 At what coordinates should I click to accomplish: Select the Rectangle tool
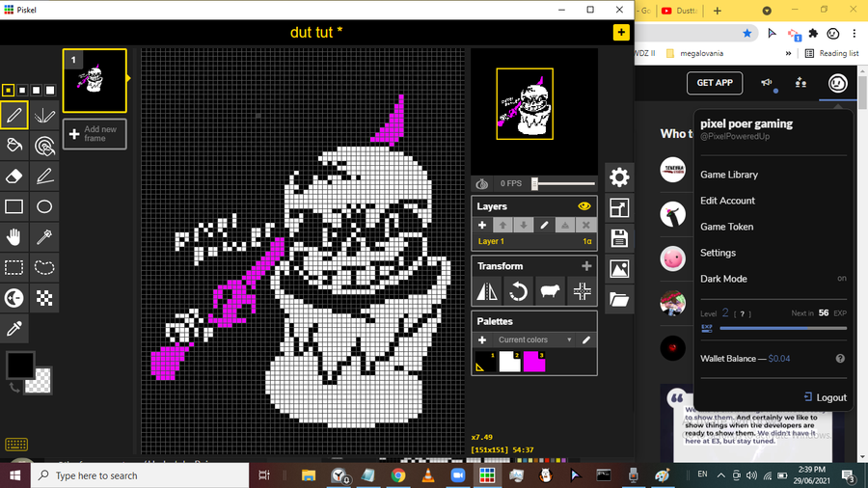pos(14,206)
